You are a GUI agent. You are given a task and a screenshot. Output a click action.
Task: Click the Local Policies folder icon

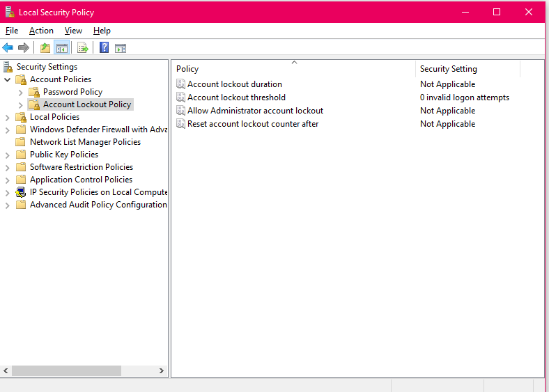tap(21, 117)
